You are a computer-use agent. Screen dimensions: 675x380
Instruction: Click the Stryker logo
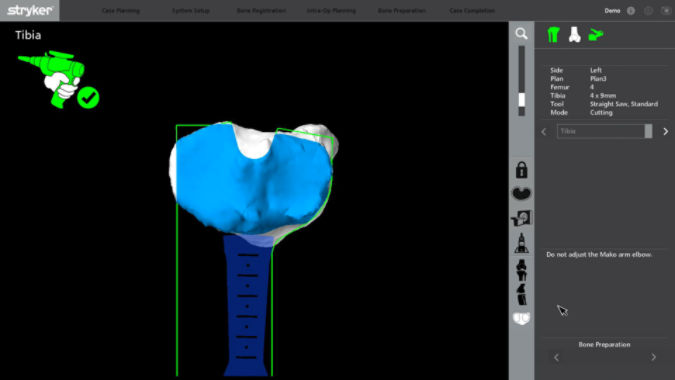(30, 10)
